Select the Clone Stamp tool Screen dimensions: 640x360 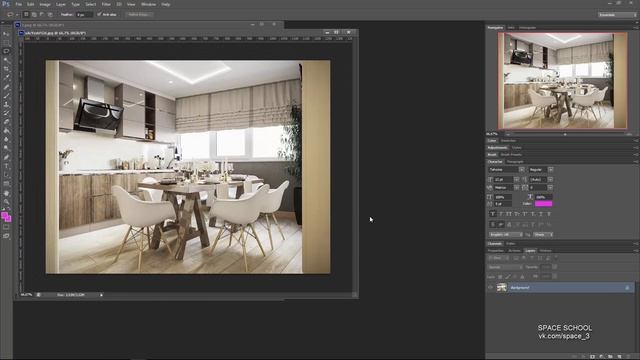coord(6,104)
